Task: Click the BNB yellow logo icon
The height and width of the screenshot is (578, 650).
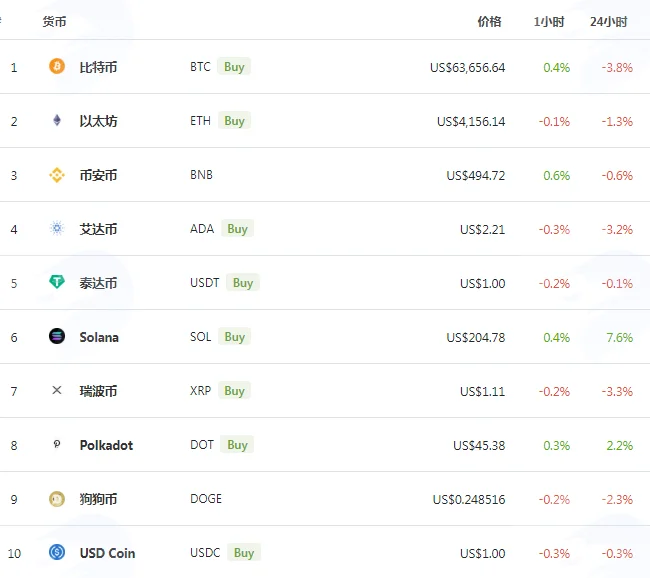Action: coord(57,175)
